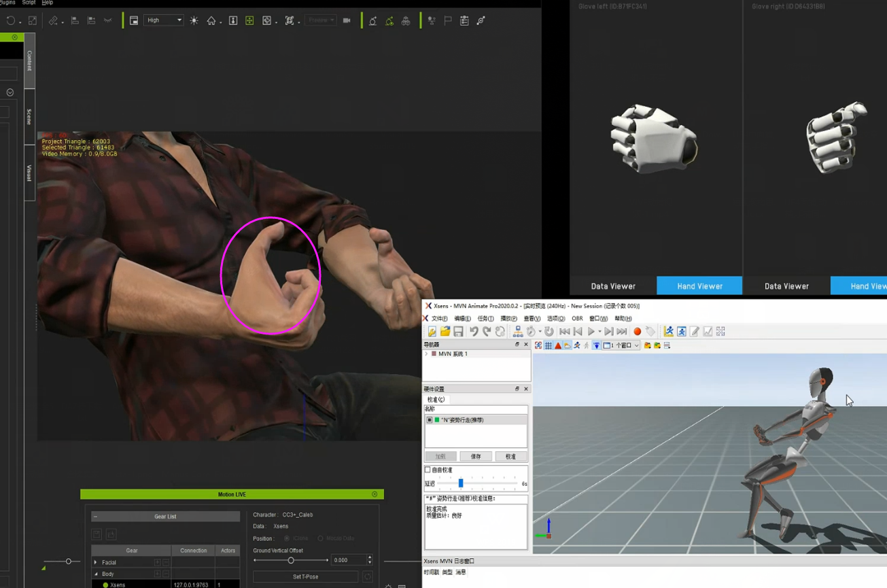Toggle the "N"姿势行走 calibration checkbox
Screen dimensions: 887x588
point(430,420)
